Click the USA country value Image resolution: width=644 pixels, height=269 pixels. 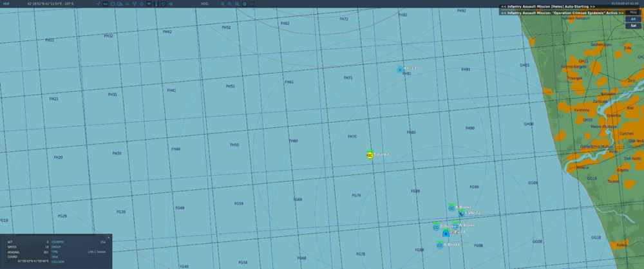(103, 243)
